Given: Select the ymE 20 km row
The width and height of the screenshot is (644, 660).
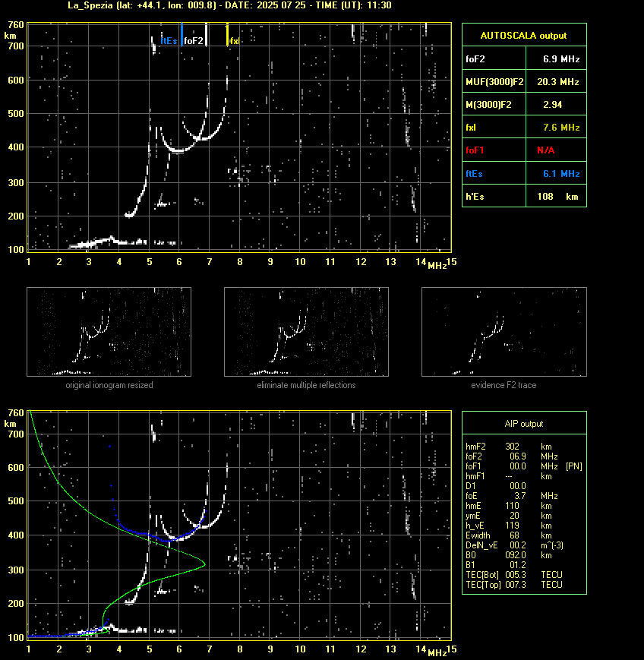Looking at the screenshot, I should (x=509, y=515).
